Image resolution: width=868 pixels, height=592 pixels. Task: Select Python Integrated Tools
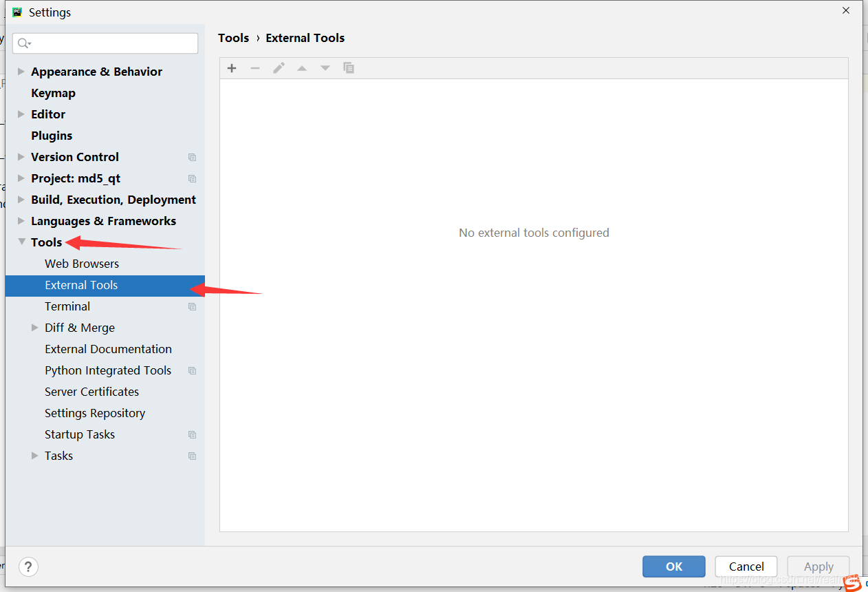coord(108,370)
